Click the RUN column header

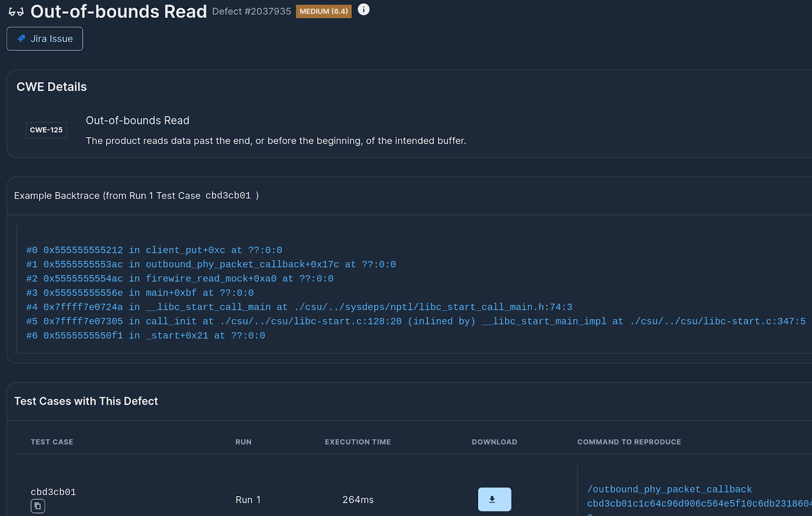pos(244,442)
